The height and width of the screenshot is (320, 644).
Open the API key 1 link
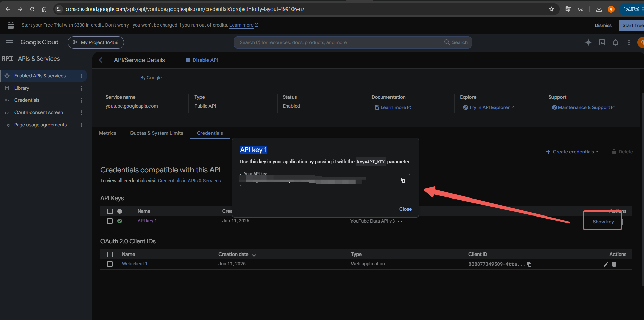click(147, 221)
